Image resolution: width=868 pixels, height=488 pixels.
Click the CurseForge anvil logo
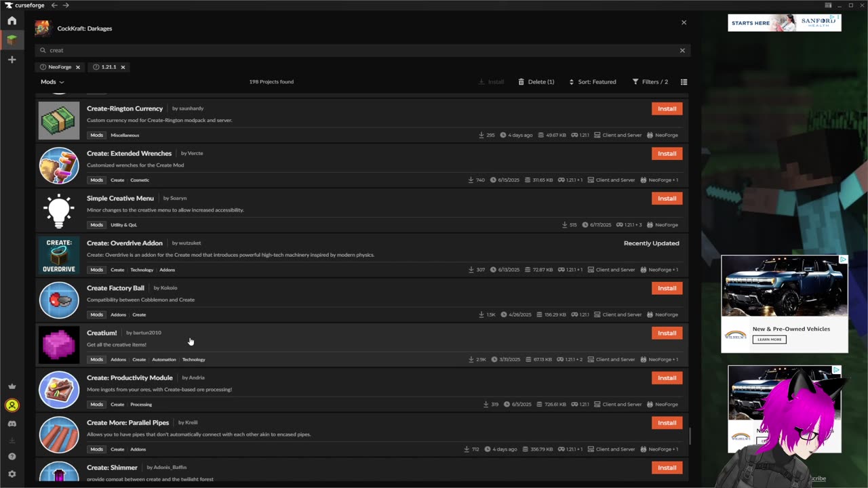pyautogui.click(x=8, y=5)
